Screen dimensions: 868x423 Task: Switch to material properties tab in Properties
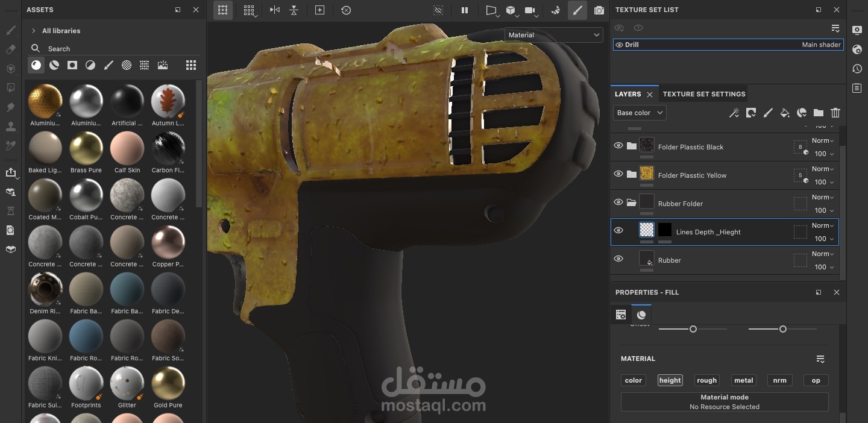tap(641, 315)
